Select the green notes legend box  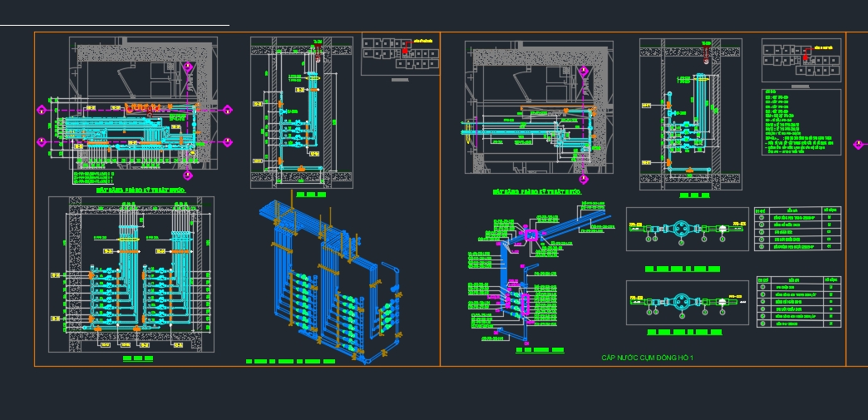pyautogui.click(x=801, y=122)
